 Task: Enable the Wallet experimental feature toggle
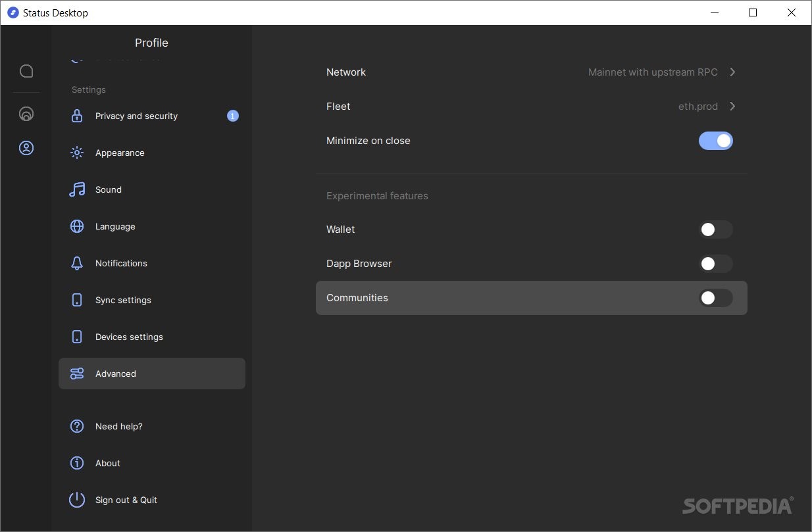(x=716, y=230)
